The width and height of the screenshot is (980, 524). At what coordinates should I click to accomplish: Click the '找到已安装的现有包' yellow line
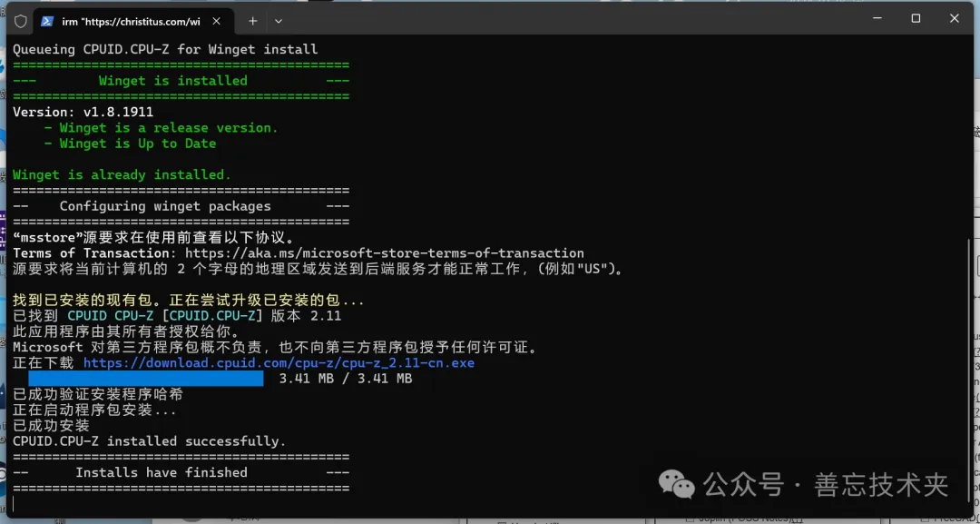[x=188, y=301]
